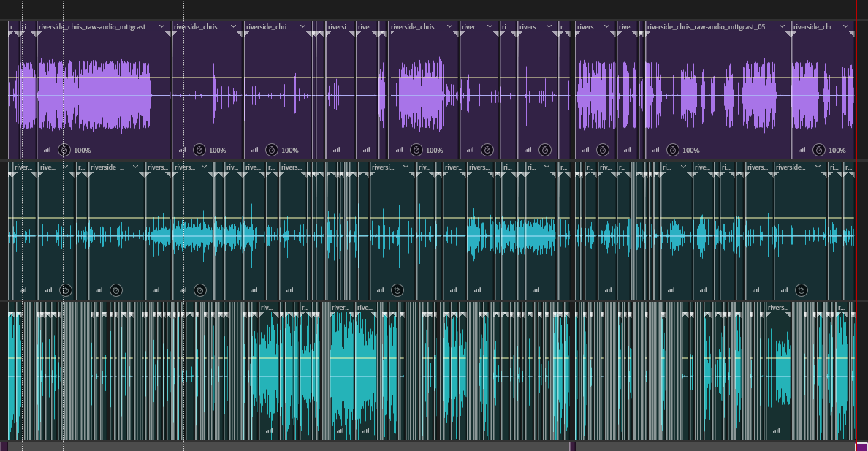Click volume bars icon on purple riverside_chri... clip
The image size is (868, 451).
coord(254,150)
